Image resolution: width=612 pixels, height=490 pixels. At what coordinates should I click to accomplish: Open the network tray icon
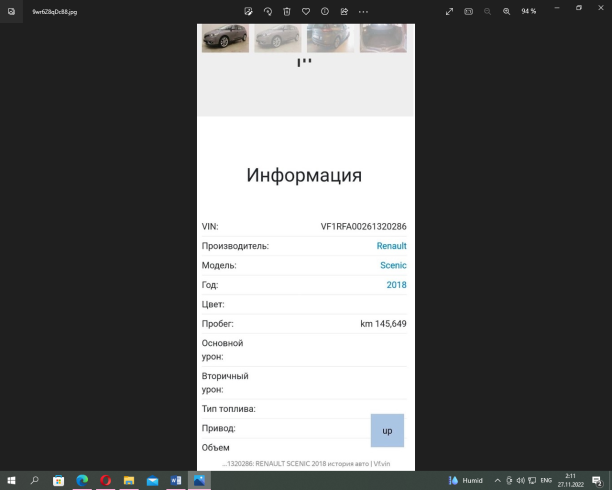pos(532,480)
